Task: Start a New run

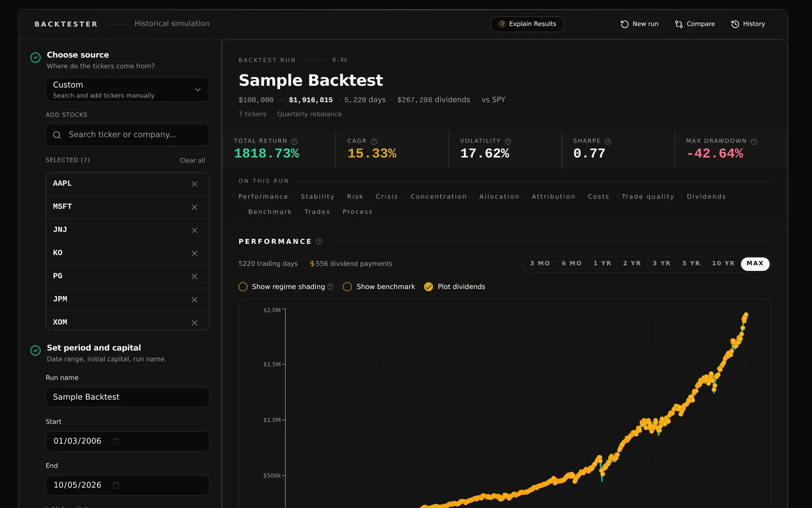Action: (x=639, y=24)
